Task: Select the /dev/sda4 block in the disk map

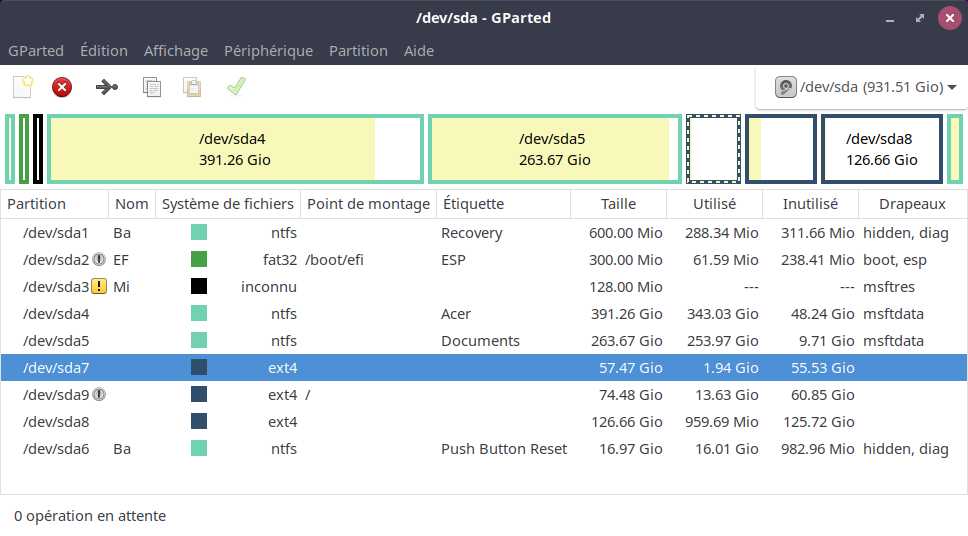Action: [234, 150]
